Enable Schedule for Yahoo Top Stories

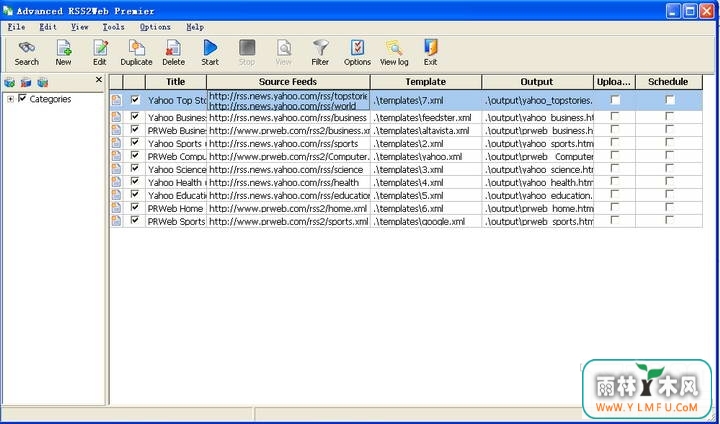pos(670,100)
